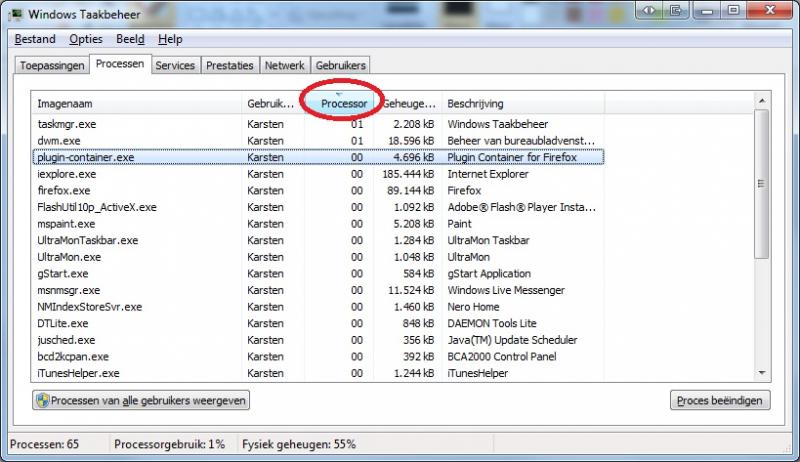Click the Beheer van bureaubladvenst... description
800x462 pixels.
[521, 141]
